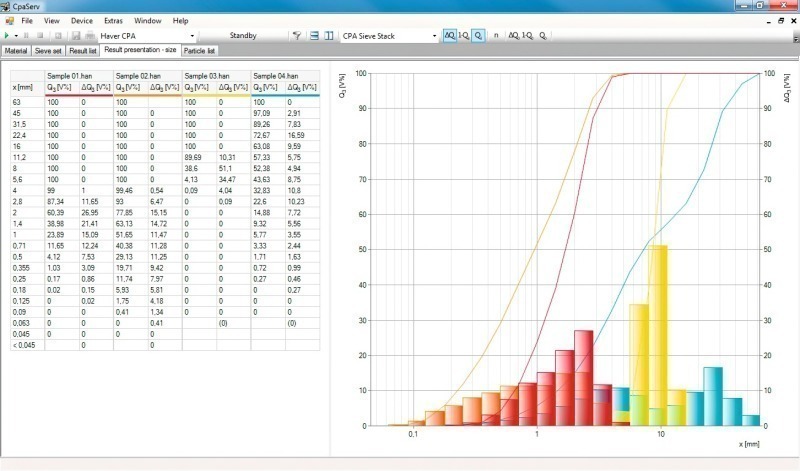Click the filter funnel icon
Screen dimensions: 800x471
point(296,36)
